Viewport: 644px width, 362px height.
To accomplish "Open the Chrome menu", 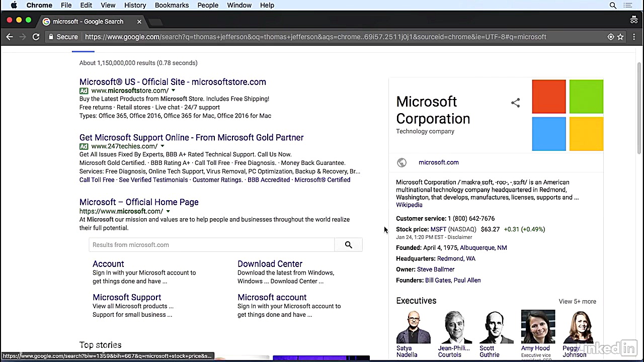I will (39, 5).
